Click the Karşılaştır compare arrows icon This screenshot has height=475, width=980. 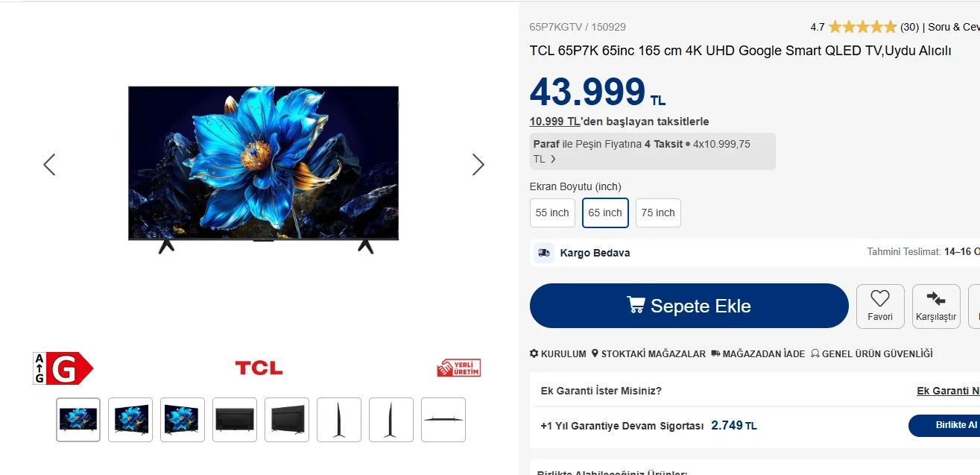pos(936,299)
